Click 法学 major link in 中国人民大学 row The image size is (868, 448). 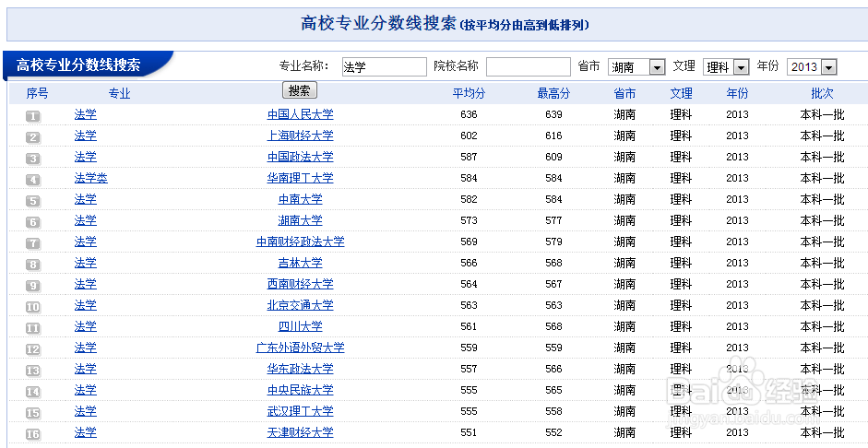(85, 115)
